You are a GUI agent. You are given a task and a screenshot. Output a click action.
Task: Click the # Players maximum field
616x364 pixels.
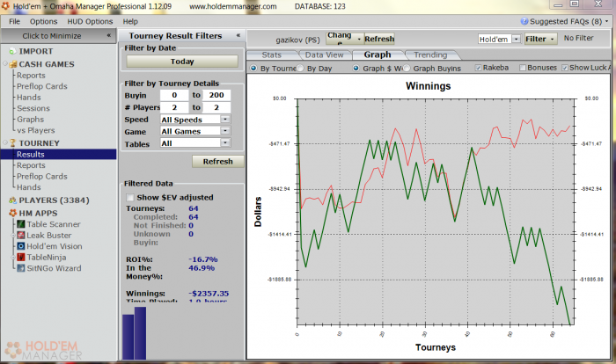[x=216, y=107]
